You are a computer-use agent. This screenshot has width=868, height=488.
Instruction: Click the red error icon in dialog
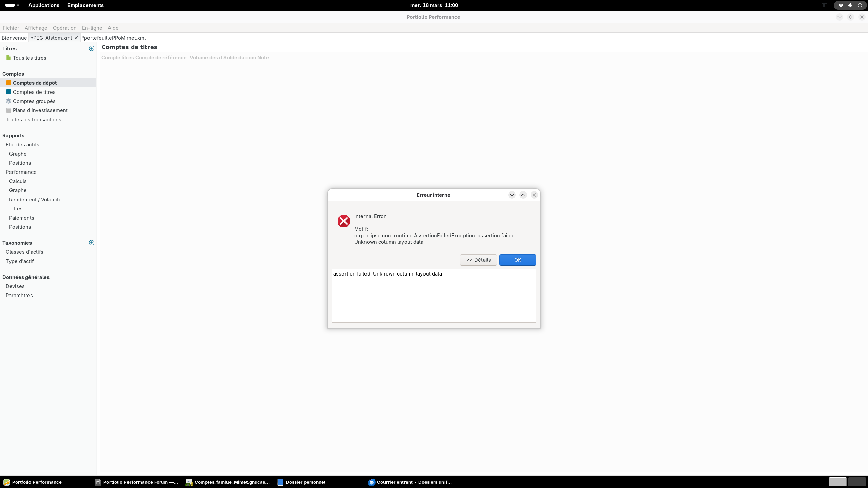point(343,221)
